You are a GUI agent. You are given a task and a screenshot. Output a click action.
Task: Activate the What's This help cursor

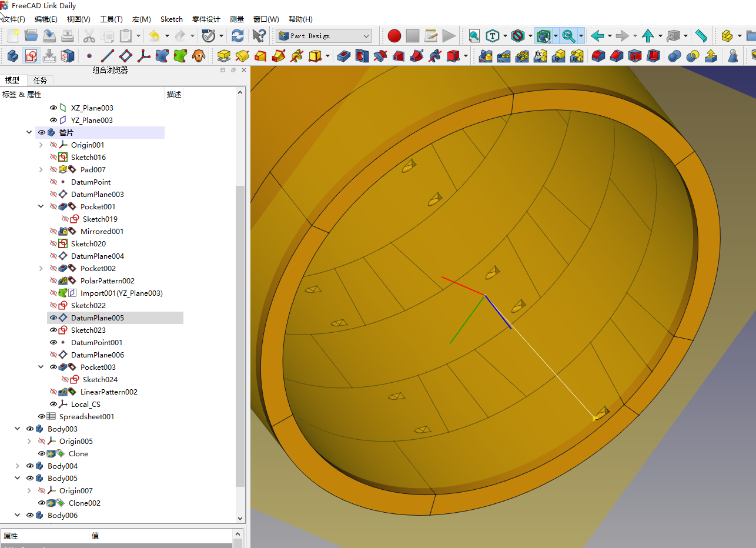(x=259, y=36)
